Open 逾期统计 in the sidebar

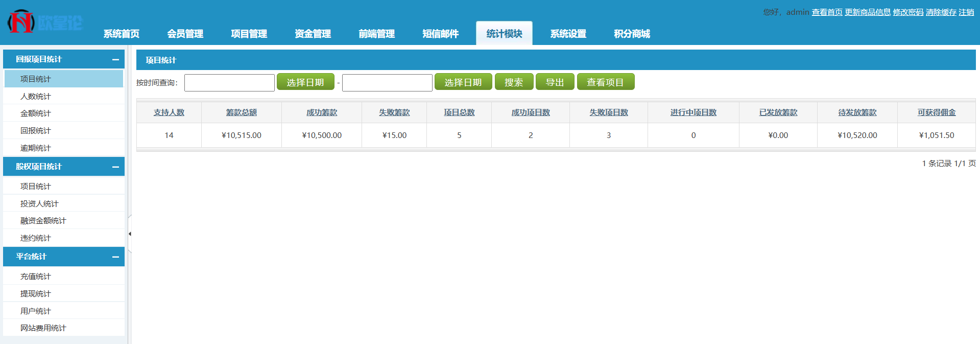click(36, 148)
